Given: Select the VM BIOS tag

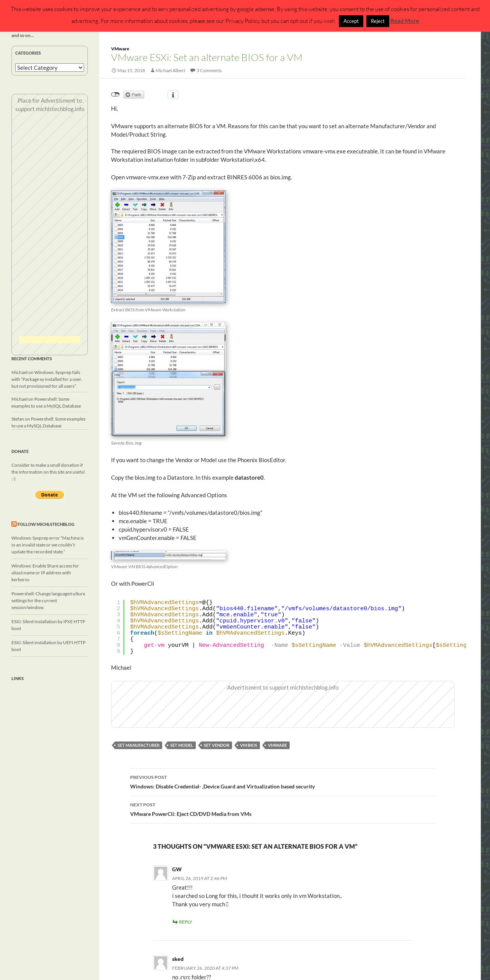Looking at the screenshot, I should [248, 745].
